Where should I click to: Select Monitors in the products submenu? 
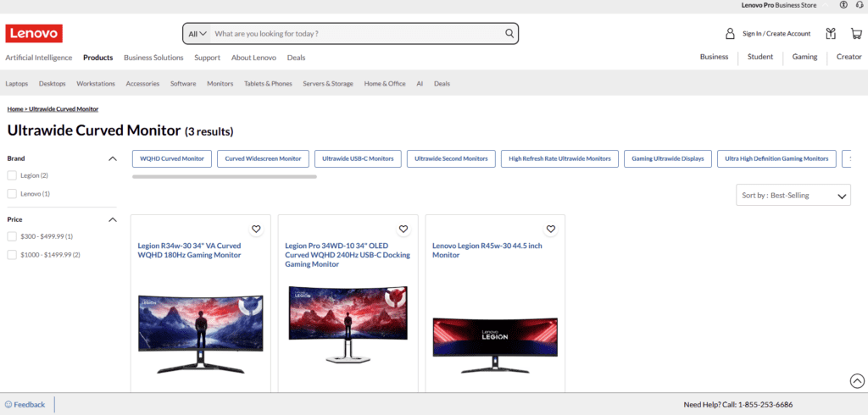tap(220, 84)
